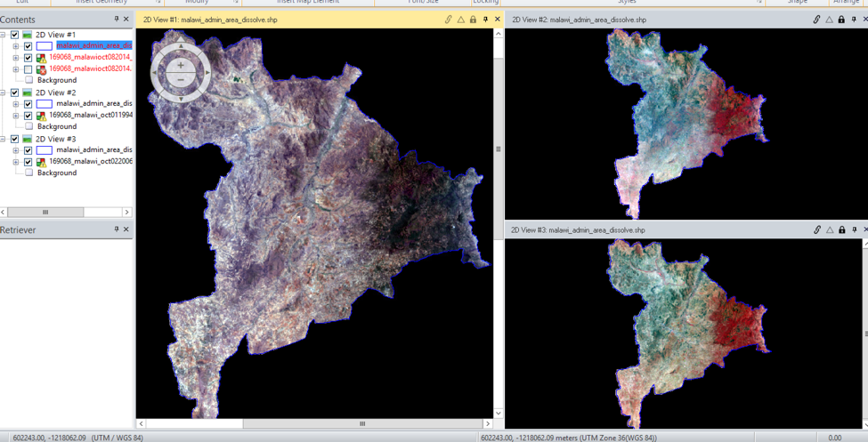Uncheck 169068_malawi_oct011994 layer checkbox
Screen dimensions: 868x442
[x=28, y=116]
